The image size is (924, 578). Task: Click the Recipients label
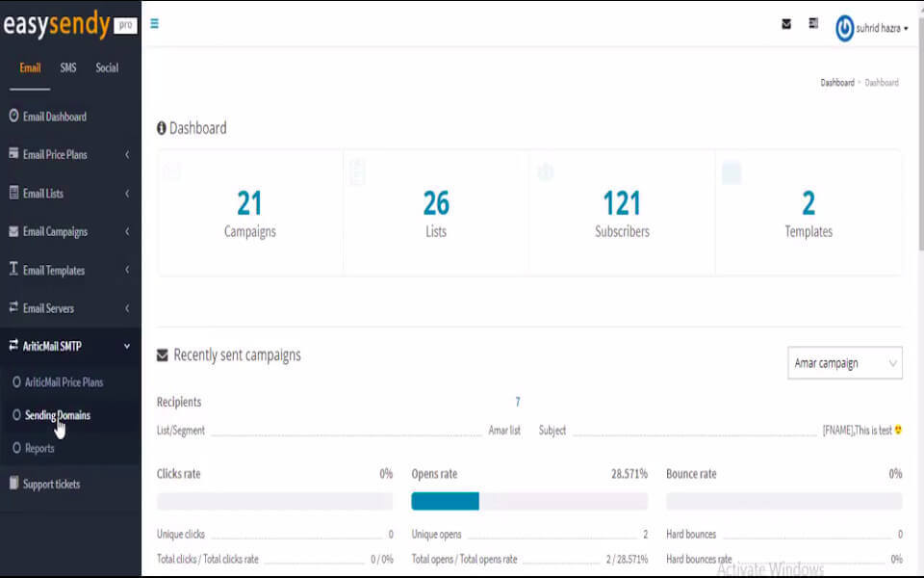pos(179,403)
